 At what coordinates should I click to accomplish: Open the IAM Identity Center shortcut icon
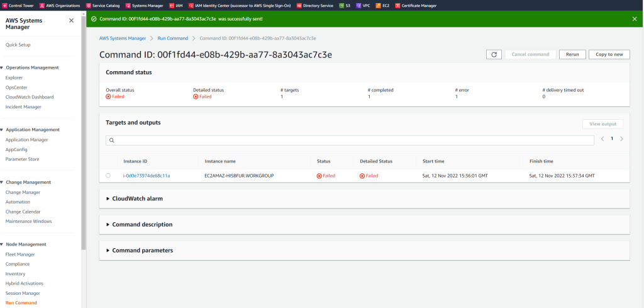tap(191, 6)
